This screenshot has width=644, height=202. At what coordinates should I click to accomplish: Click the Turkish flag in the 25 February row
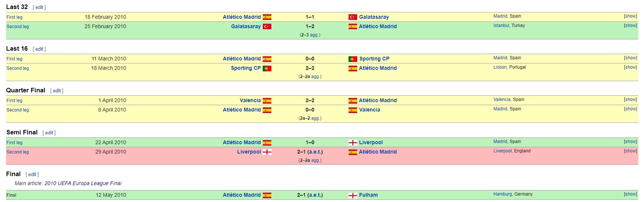click(267, 27)
